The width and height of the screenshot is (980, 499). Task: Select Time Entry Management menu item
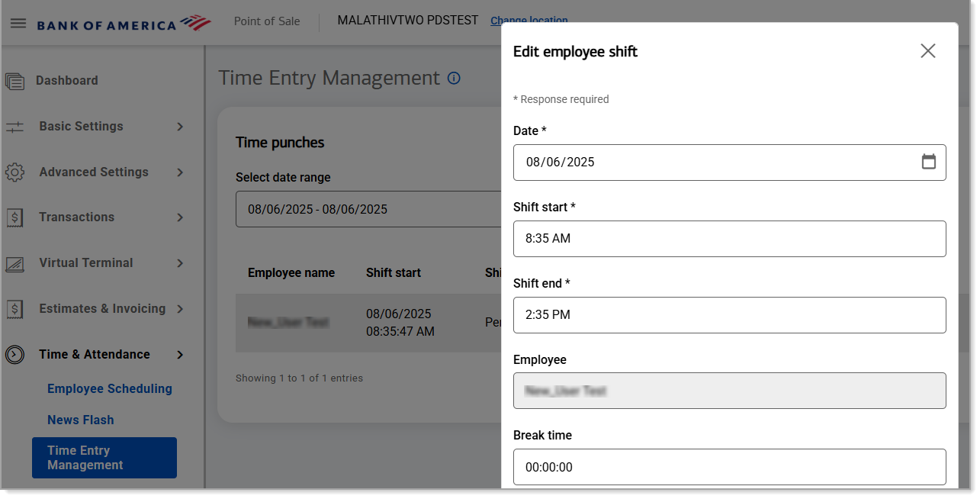tap(104, 458)
